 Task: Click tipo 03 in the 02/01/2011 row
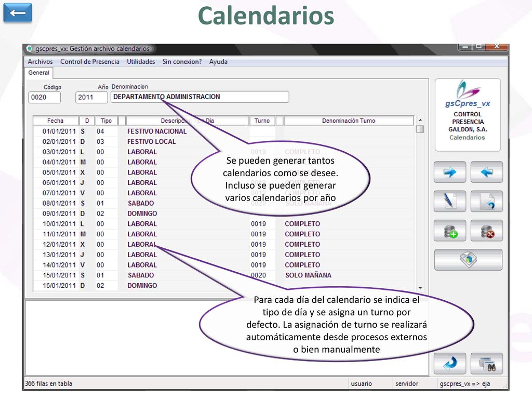[100, 142]
